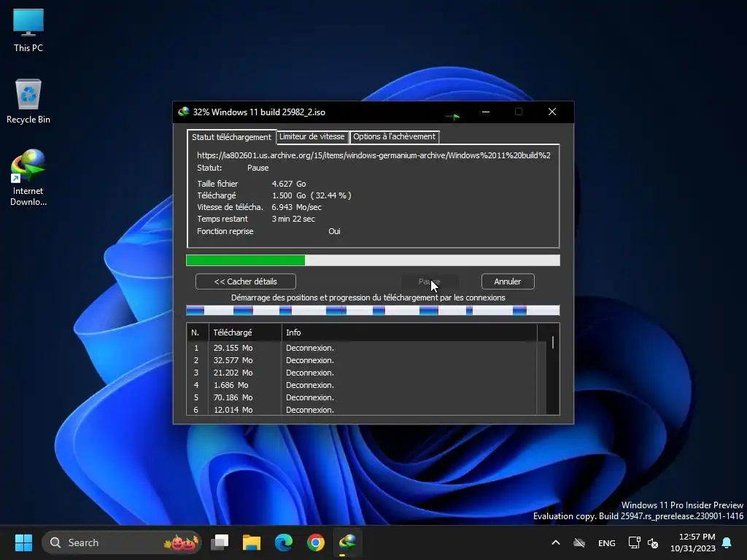Screen dimensions: 747x560
Task: Select connection row 4 with 1.686 Mo
Action: tap(362, 385)
